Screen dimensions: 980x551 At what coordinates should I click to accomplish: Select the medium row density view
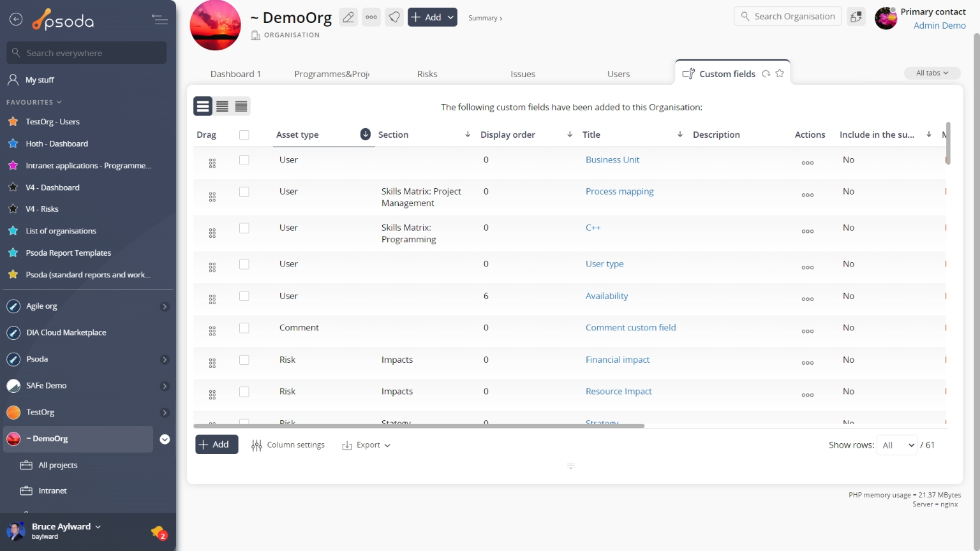[222, 107]
